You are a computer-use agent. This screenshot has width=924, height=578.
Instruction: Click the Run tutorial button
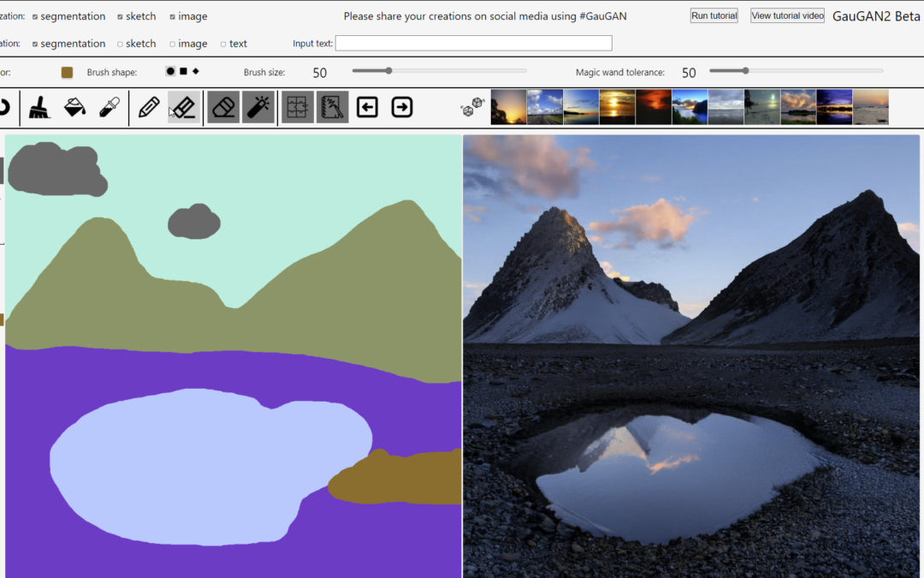coord(714,15)
